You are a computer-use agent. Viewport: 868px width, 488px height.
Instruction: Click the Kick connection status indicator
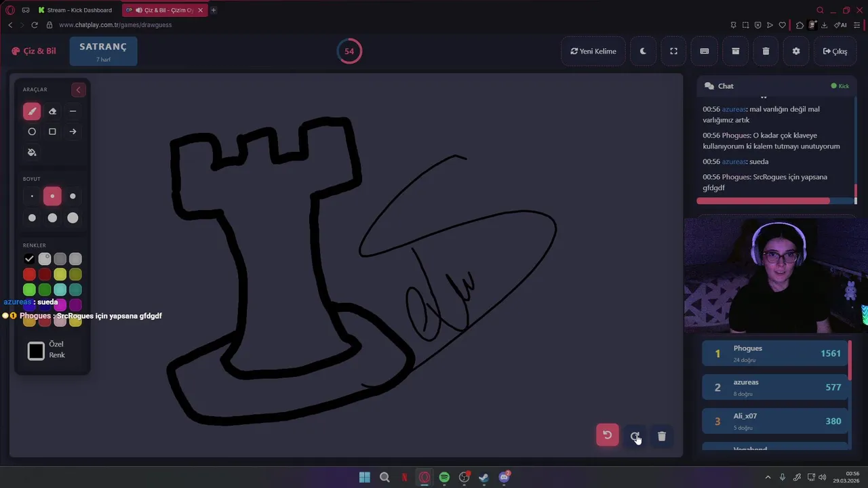click(840, 86)
